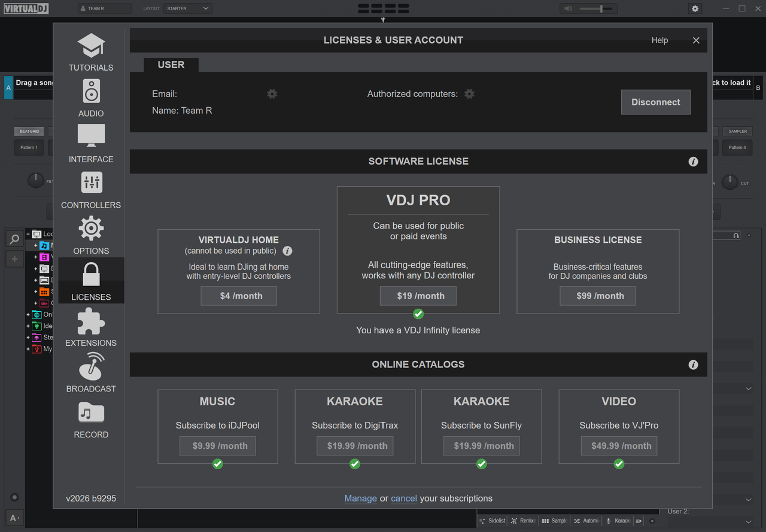Choose the $99 /month Business license

click(x=598, y=296)
